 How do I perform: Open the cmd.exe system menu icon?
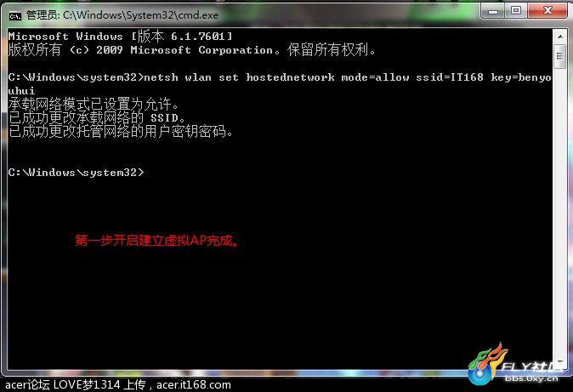[15, 15]
